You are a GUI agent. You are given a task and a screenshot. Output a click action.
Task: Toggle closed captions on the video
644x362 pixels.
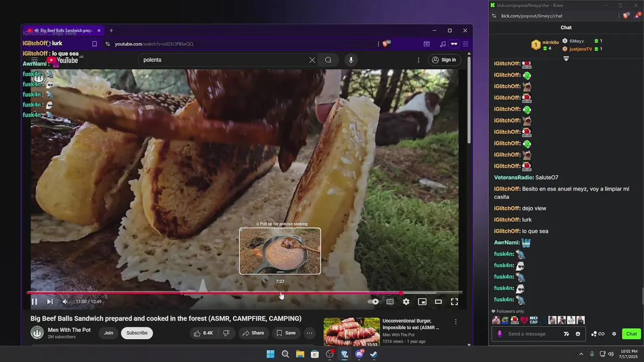pyautogui.click(x=390, y=302)
